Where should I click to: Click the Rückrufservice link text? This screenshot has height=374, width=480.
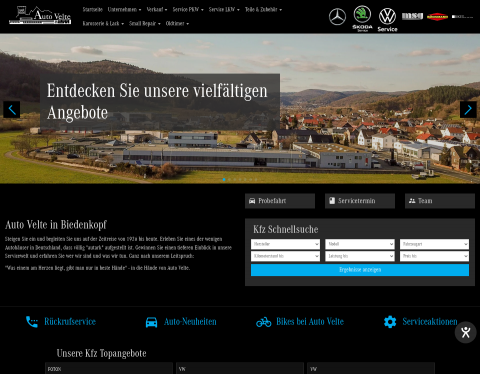click(70, 322)
